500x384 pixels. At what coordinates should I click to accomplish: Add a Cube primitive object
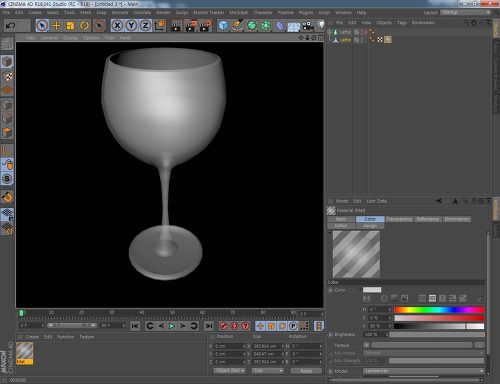(223, 26)
